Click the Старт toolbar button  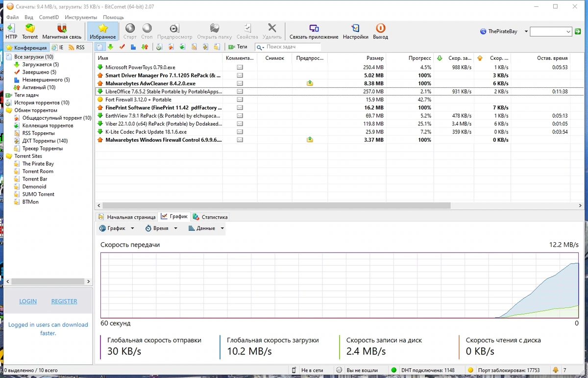pyautogui.click(x=130, y=31)
